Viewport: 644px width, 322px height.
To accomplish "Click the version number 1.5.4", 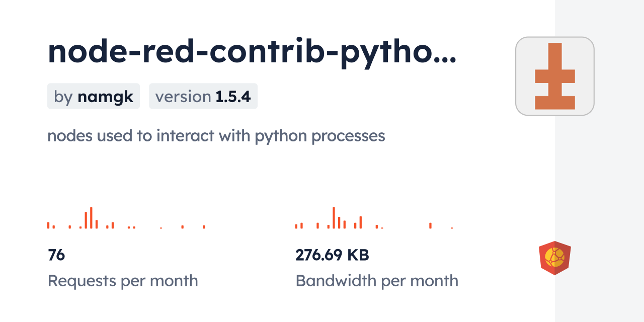I will [233, 97].
